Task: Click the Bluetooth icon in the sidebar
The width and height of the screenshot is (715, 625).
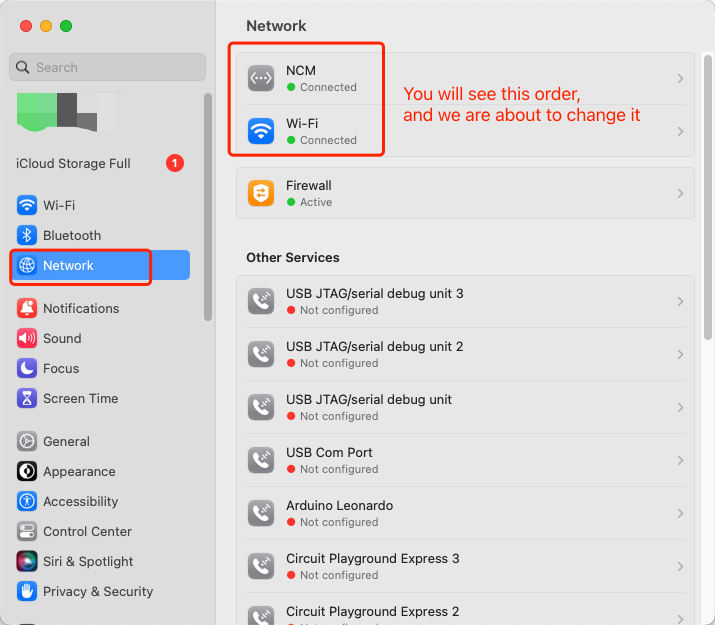Action: coord(27,235)
